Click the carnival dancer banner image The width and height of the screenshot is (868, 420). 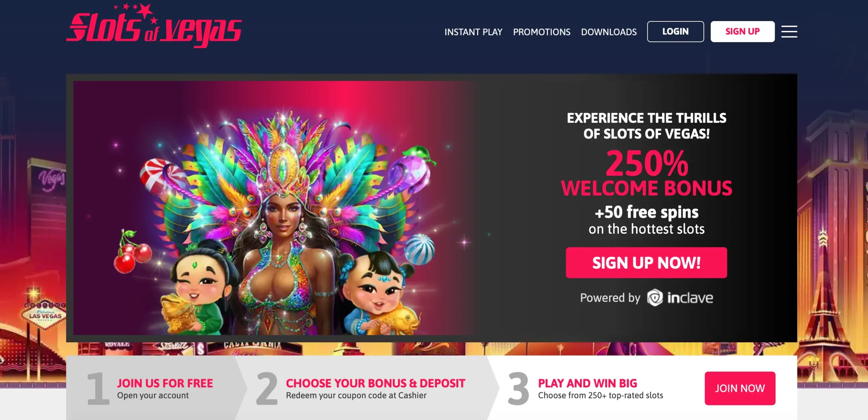(x=275, y=208)
